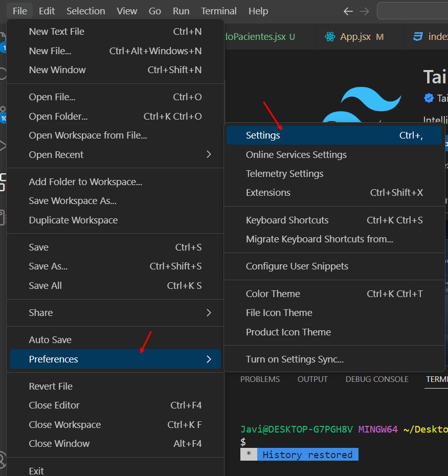This screenshot has width=448, height=476.
Task: Expand the Share submenu arrow
Action: tap(209, 312)
